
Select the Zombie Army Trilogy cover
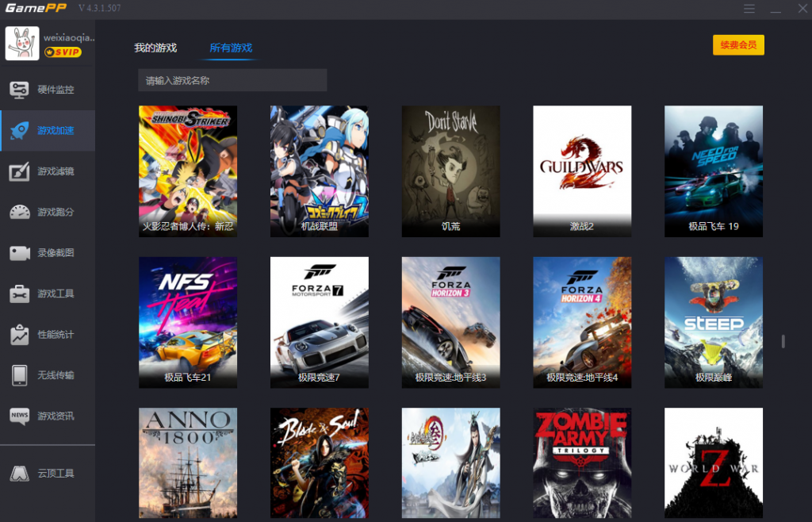pos(582,463)
